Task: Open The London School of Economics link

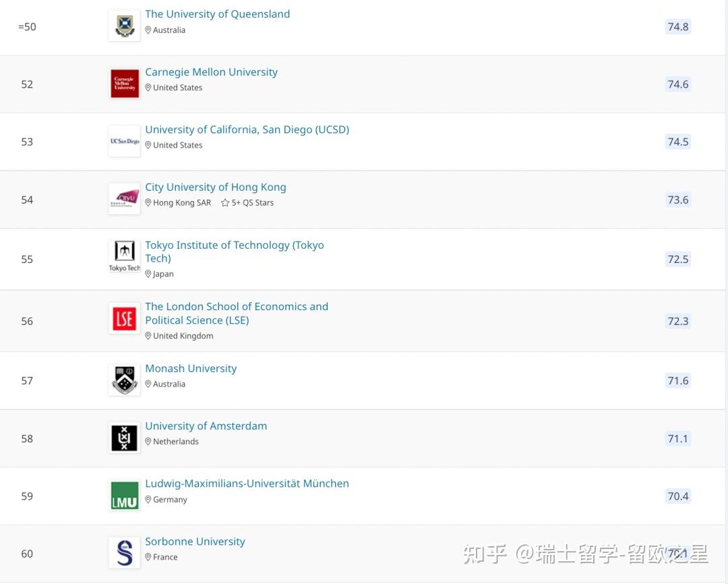Action: coord(237,313)
